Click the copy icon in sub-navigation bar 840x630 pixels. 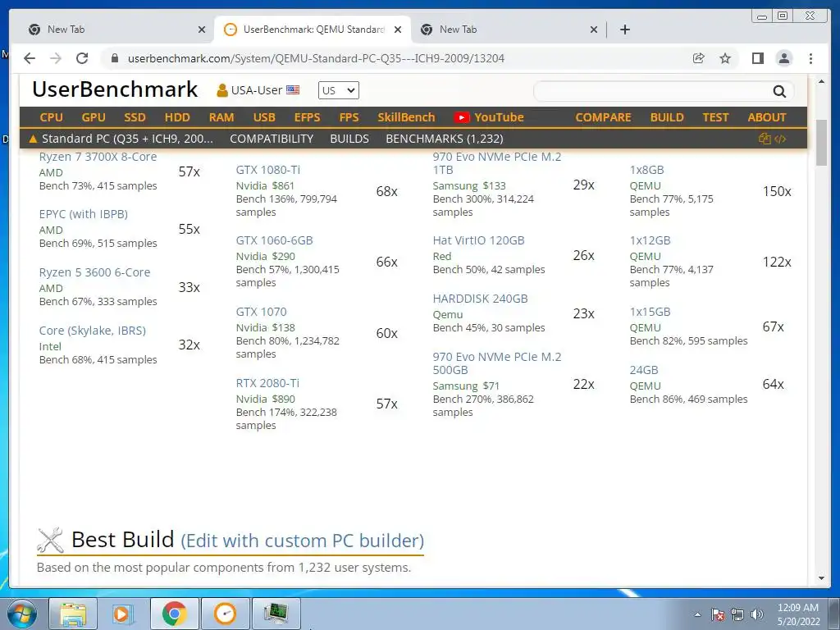coord(765,139)
